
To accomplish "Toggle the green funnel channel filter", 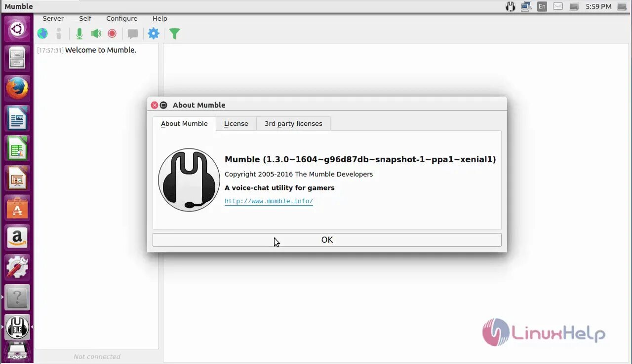I will pos(174,34).
